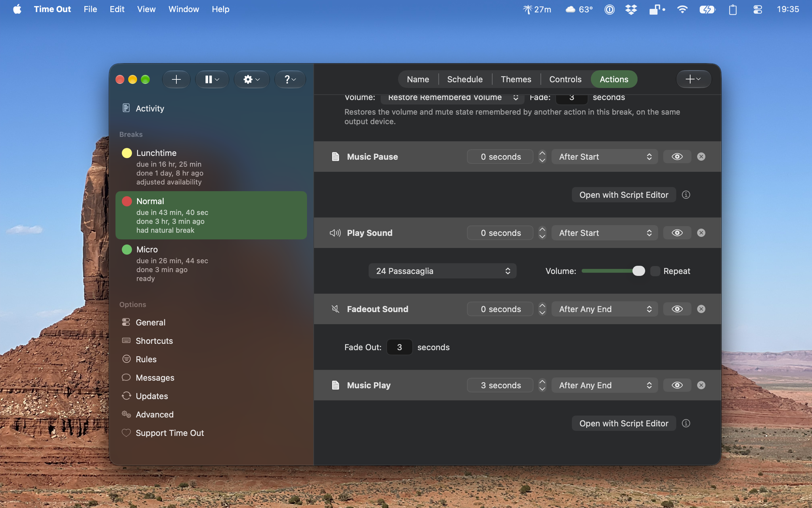Open the Window menu in menu bar
Screen dimensions: 812x508
pos(184,9)
